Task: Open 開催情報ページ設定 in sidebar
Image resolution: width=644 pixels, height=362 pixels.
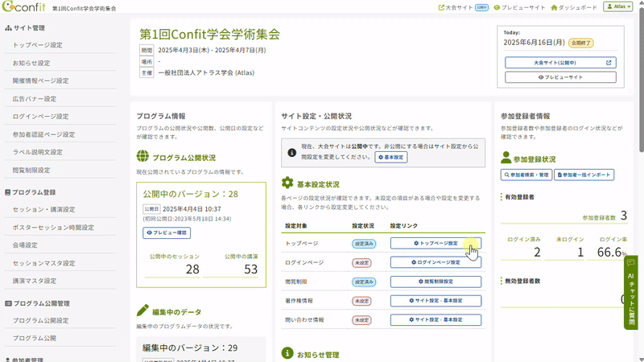Action: pos(41,81)
